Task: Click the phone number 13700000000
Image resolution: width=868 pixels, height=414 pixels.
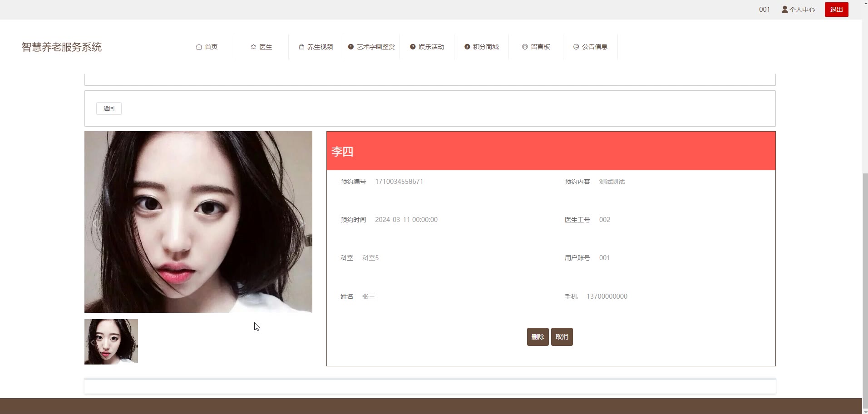Action: pyautogui.click(x=607, y=296)
